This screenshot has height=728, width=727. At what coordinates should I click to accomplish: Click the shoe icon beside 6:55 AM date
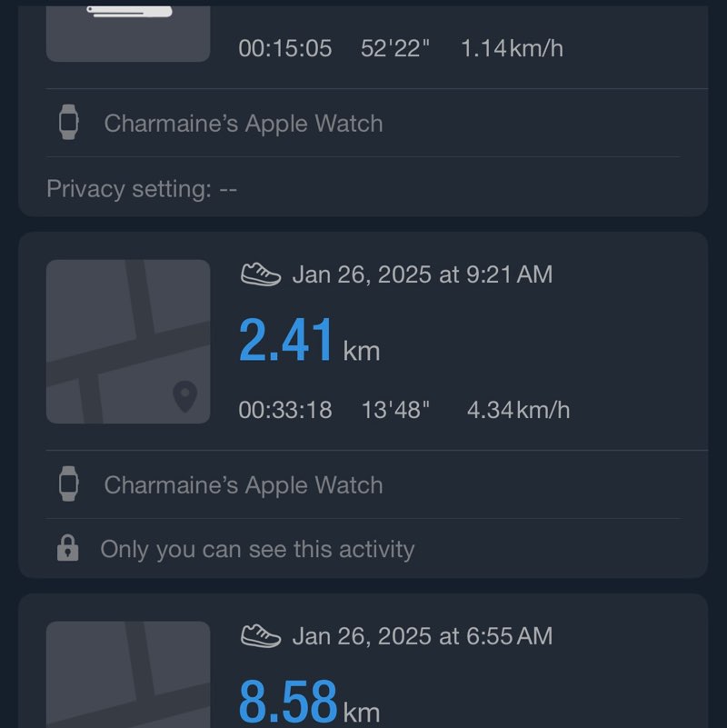coord(261,636)
